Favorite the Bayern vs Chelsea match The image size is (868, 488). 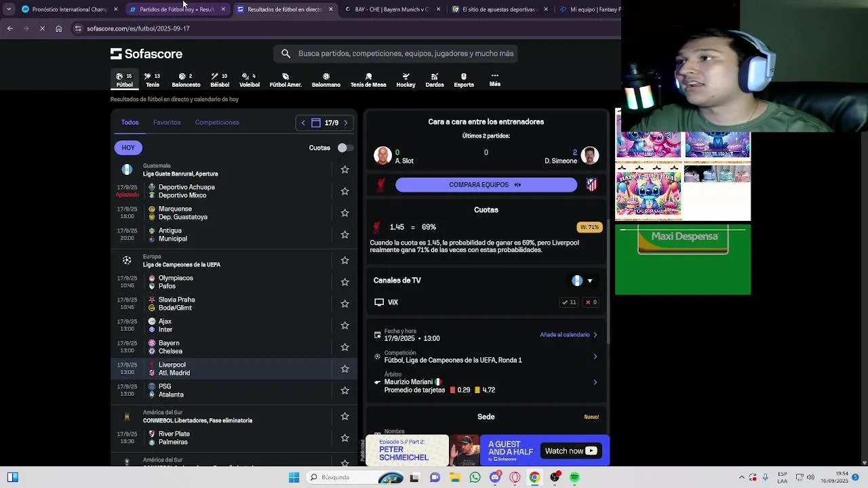point(344,347)
